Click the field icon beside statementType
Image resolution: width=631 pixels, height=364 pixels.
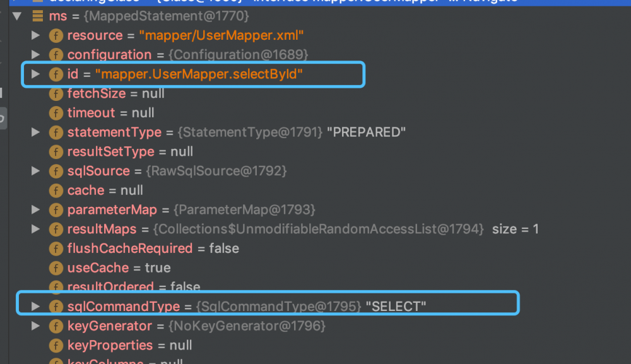pyautogui.click(x=56, y=132)
